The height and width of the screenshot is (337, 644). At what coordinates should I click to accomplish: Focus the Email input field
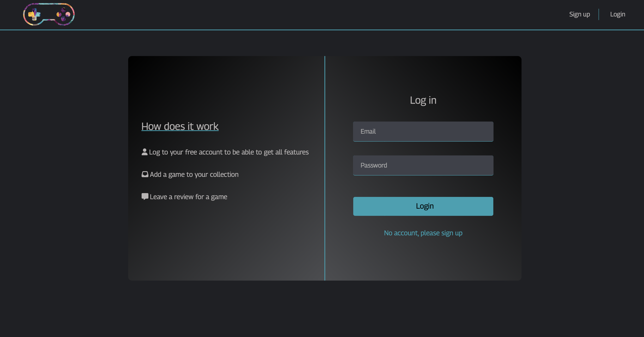423,132
